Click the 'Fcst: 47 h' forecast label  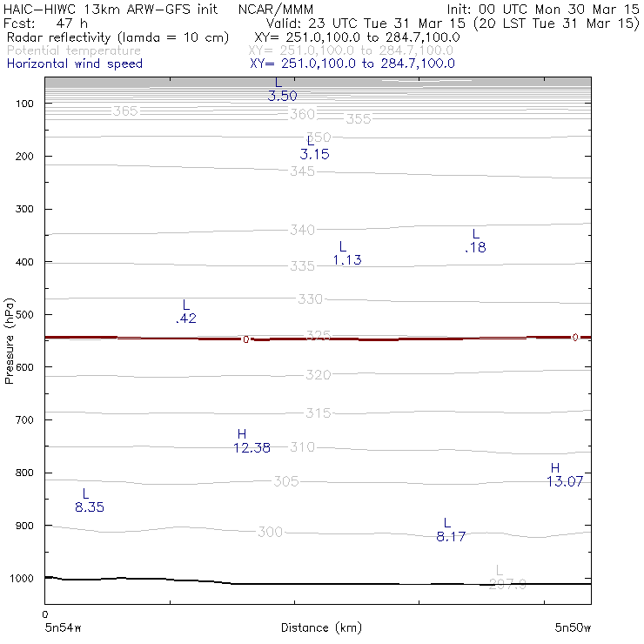point(45,23)
